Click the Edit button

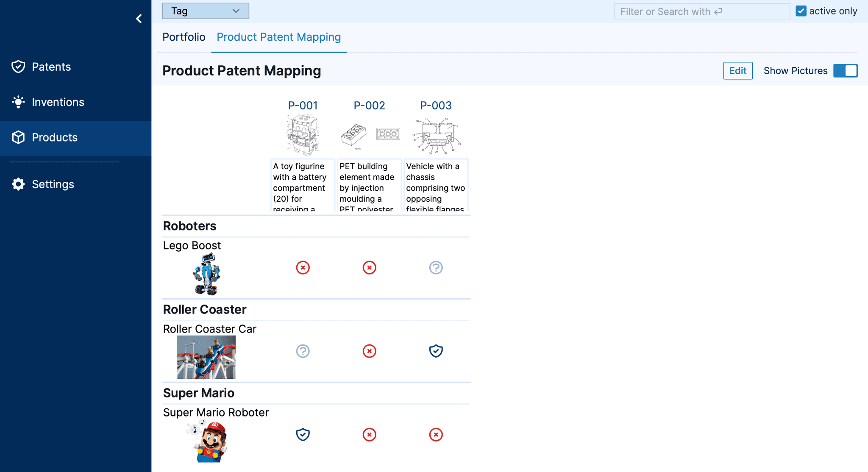point(737,70)
